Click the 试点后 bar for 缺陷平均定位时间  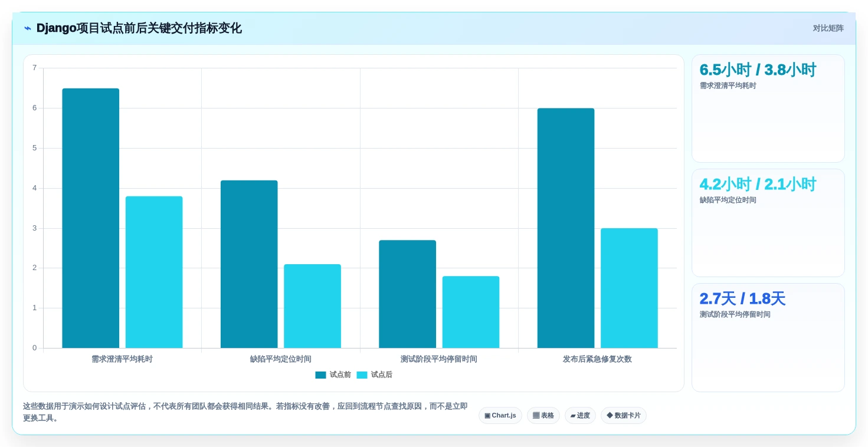click(312, 306)
